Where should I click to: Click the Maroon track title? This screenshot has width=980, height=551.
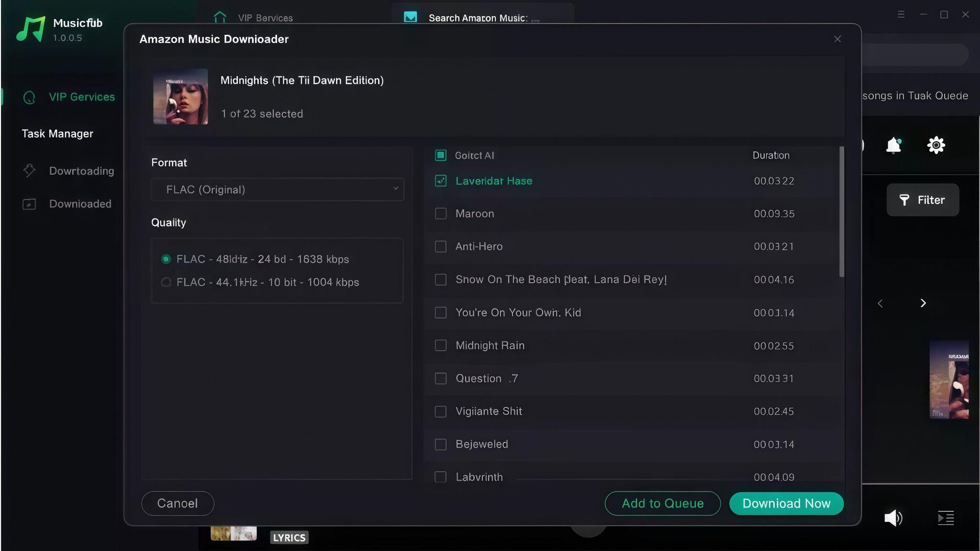tap(475, 213)
